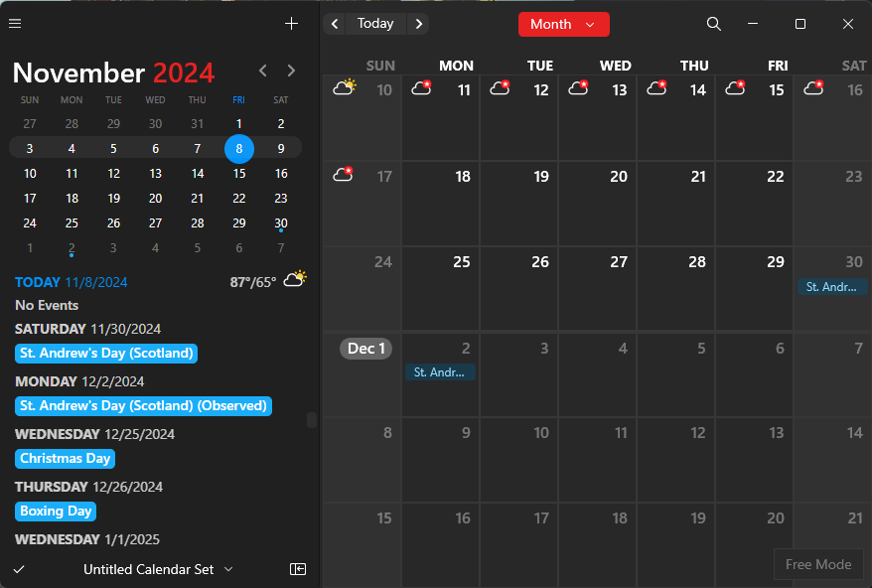Select November 8 in the mini calendar
Image resolution: width=872 pixels, height=588 pixels.
pos(238,149)
